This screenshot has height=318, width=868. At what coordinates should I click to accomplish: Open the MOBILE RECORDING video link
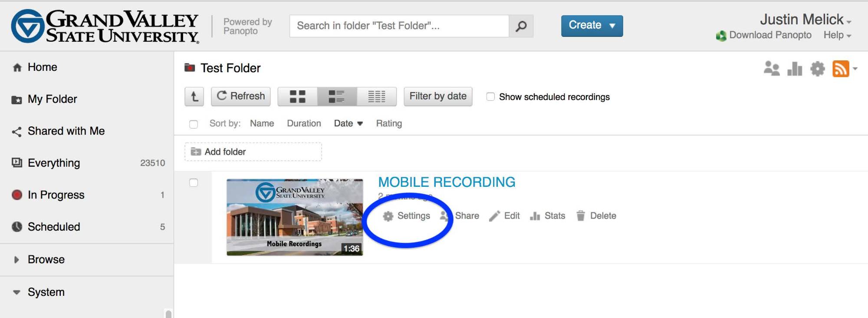click(x=447, y=182)
